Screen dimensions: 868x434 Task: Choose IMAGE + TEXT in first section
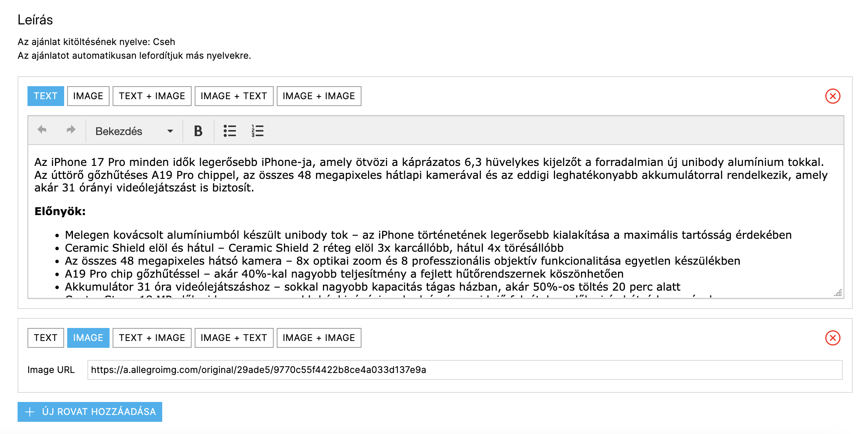click(x=234, y=96)
